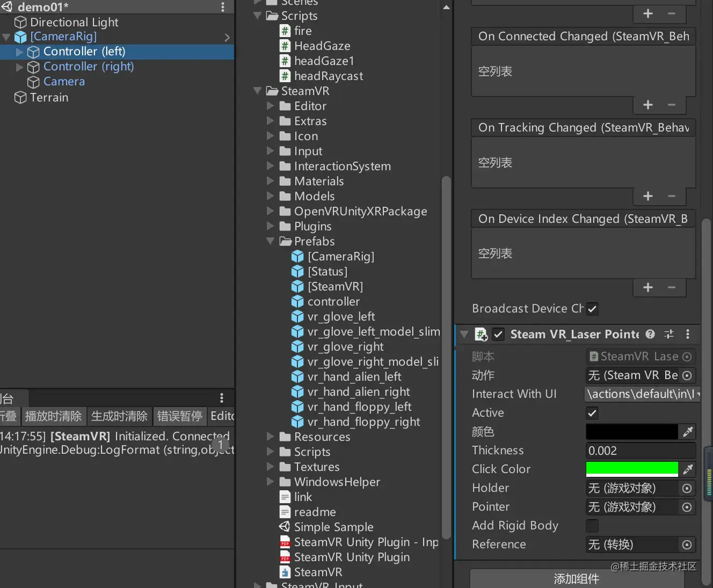Screen dimensions: 713x588
Task: Add an On Device Index Changed entry
Action: click(648, 288)
